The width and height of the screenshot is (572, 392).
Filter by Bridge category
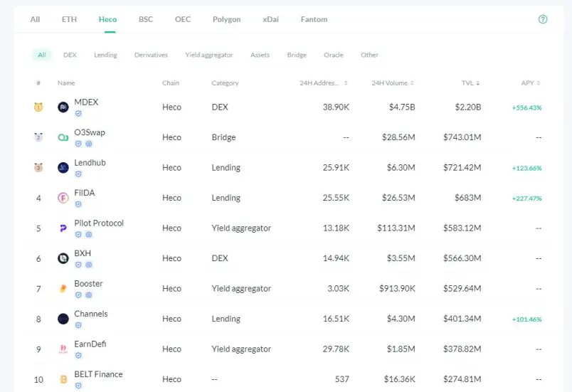click(297, 55)
